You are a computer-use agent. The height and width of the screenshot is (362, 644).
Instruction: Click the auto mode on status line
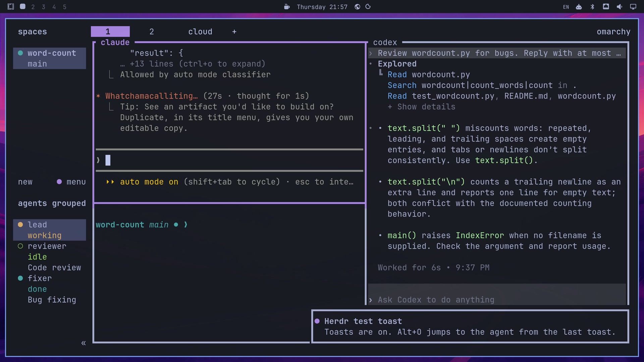coord(229,182)
